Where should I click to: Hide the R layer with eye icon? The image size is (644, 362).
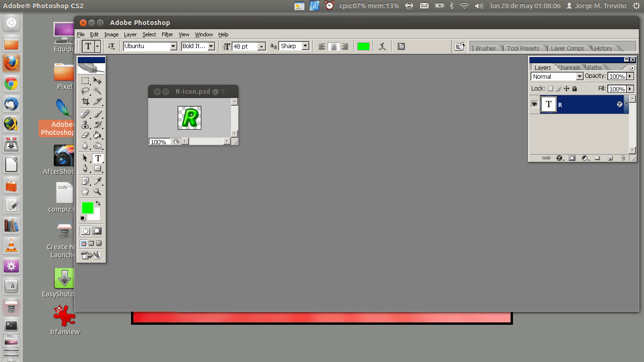(x=534, y=104)
